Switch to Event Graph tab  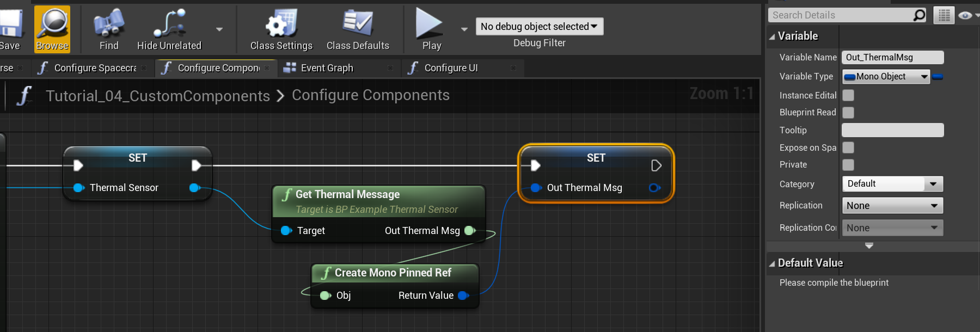[x=339, y=68]
